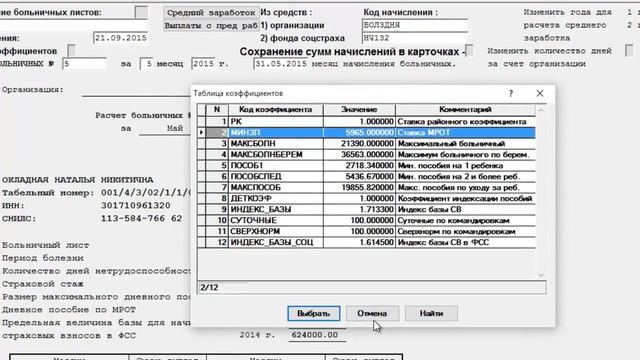Click the Средний заработок button

(211, 13)
